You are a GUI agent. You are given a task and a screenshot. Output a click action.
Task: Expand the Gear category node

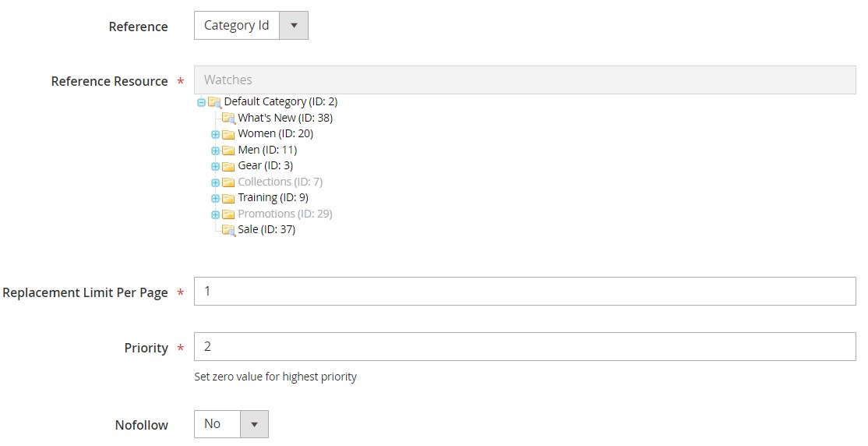click(215, 166)
